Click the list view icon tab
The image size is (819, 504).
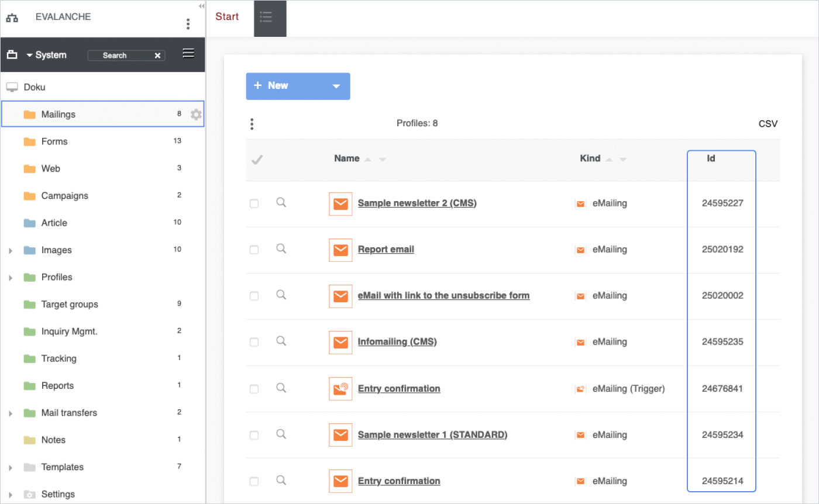(x=267, y=17)
